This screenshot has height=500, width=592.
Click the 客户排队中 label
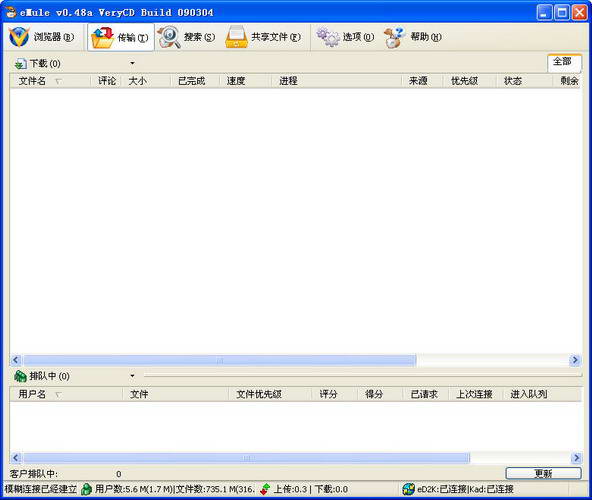[x=34, y=474]
